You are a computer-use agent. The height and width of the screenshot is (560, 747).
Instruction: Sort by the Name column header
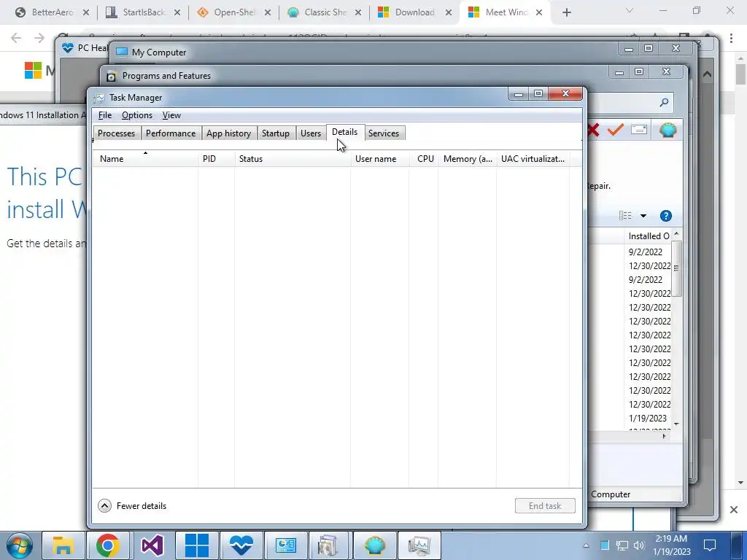click(145, 158)
